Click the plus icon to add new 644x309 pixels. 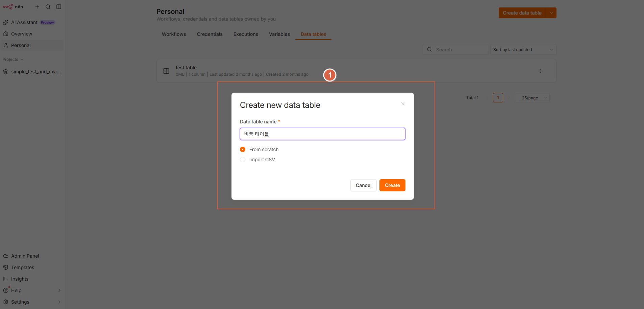(x=37, y=7)
